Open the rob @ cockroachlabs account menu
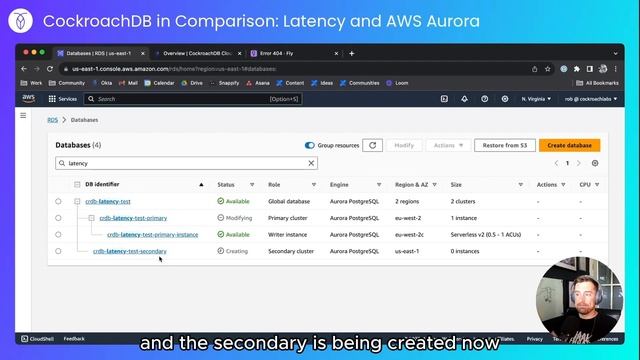The width and height of the screenshot is (640, 360). pos(591,99)
